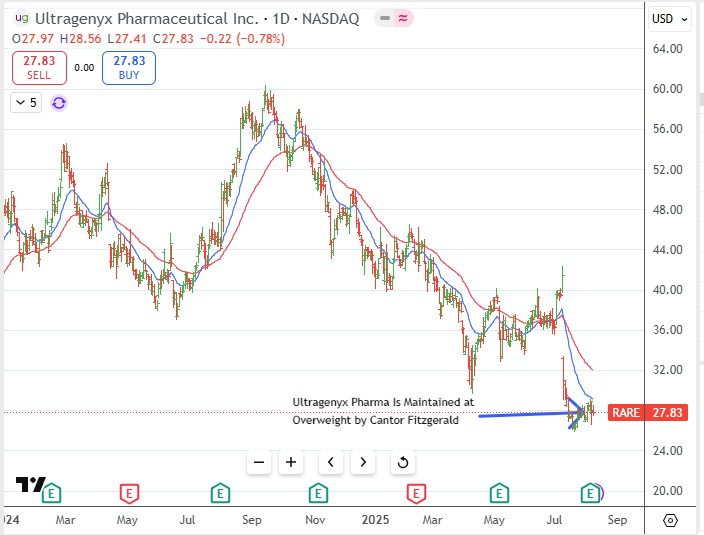This screenshot has height=535, width=704.
Task: Click the 27.83 SELL button
Action: coord(39,68)
